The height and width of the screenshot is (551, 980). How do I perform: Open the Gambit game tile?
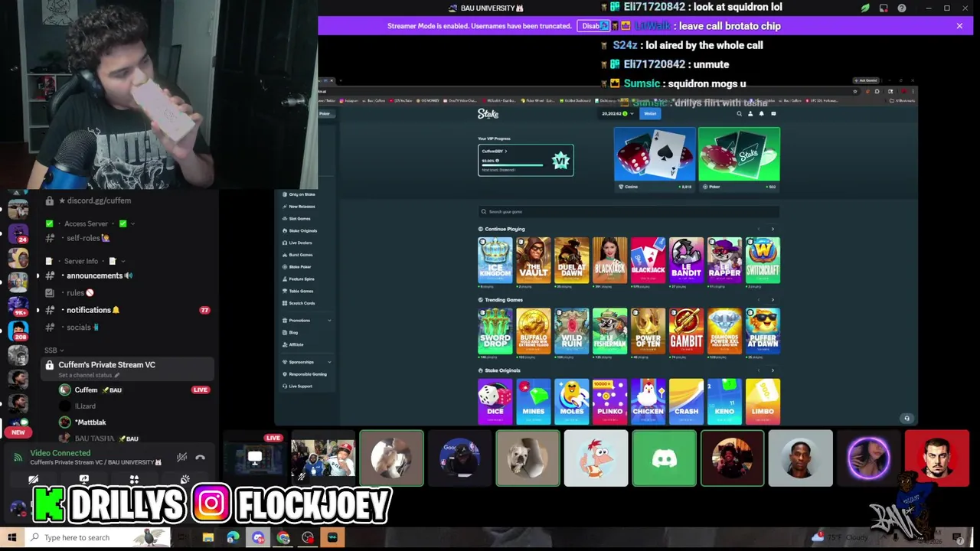coord(686,331)
